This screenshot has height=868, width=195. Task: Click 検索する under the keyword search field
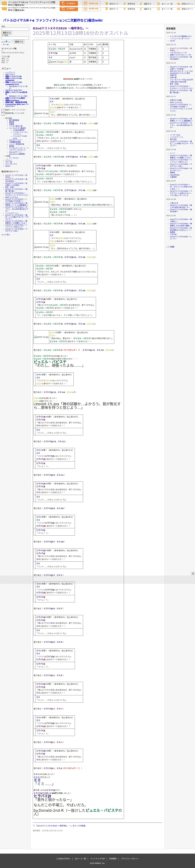(x=6, y=33)
